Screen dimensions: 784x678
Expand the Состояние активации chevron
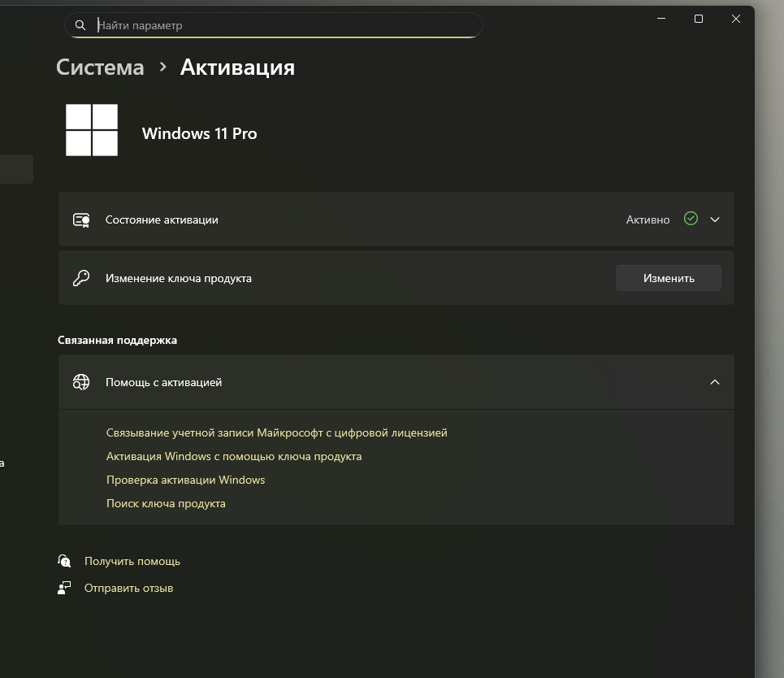(715, 219)
